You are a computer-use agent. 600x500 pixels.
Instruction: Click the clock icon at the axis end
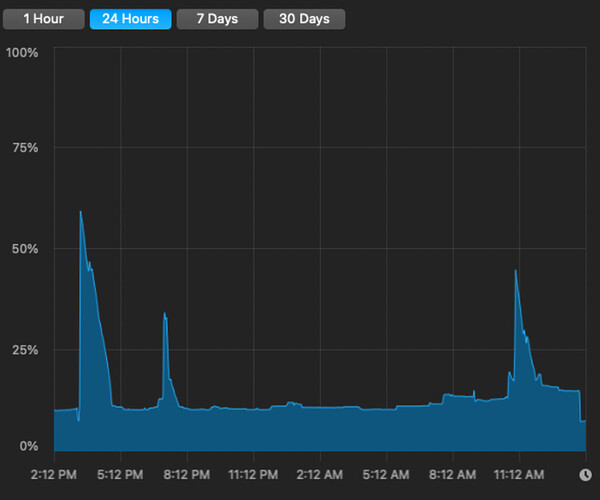pos(585,475)
